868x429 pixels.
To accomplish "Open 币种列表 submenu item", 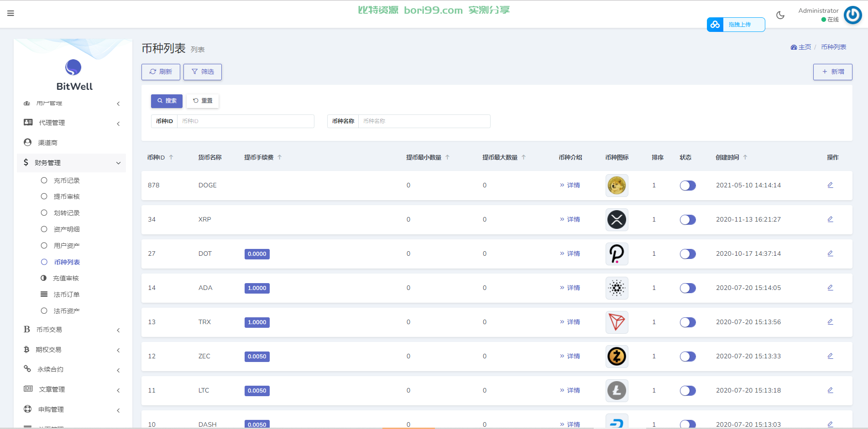I will pyautogui.click(x=67, y=262).
